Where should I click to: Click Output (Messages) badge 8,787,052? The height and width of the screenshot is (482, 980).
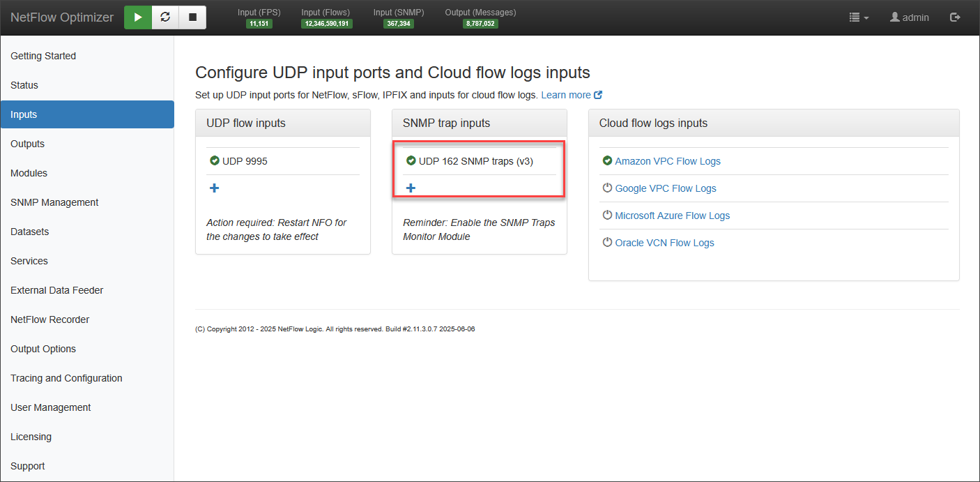pyautogui.click(x=480, y=24)
